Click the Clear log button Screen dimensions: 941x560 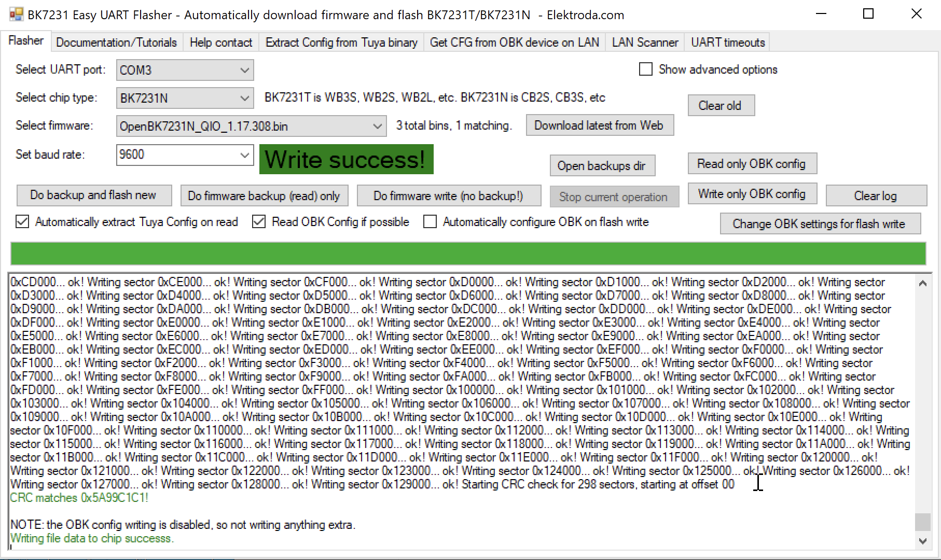pyautogui.click(x=876, y=195)
